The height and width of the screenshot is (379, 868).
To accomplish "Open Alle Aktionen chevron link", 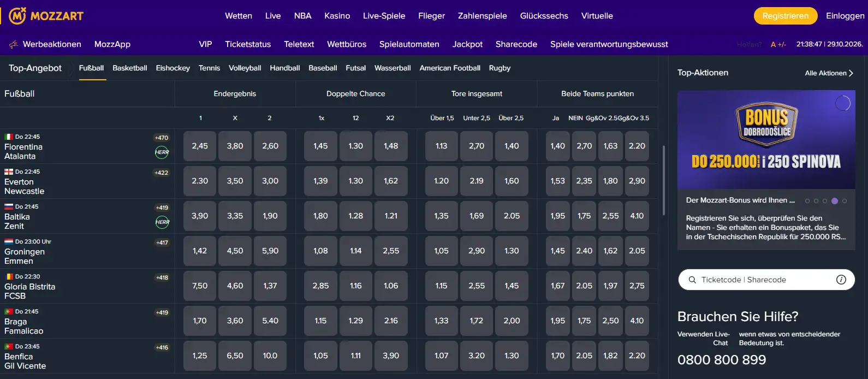I will point(829,73).
